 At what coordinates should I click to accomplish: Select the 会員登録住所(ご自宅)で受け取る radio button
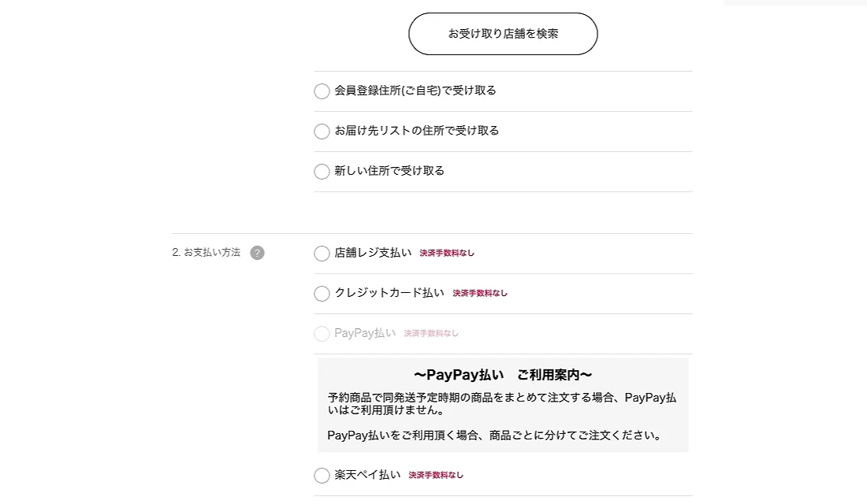(322, 91)
